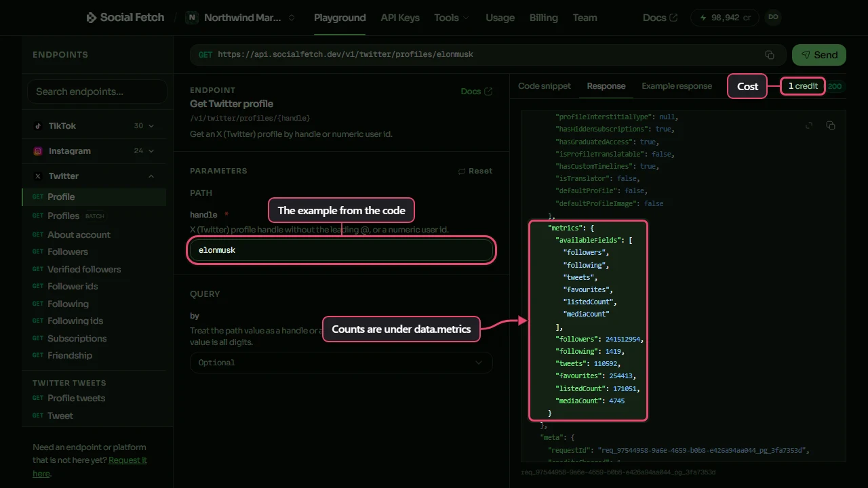Select the Profiles batch endpoint

pos(94,216)
